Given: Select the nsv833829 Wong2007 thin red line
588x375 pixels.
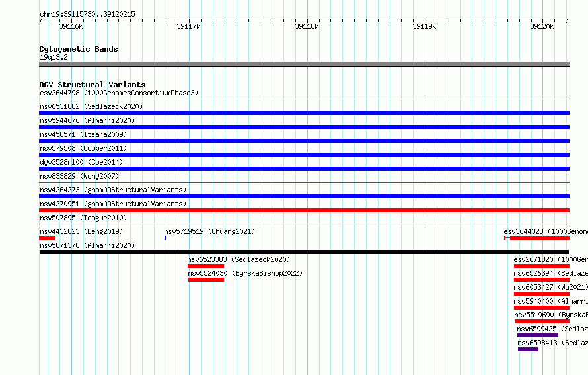Looking at the screenshot, I should tap(304, 183).
